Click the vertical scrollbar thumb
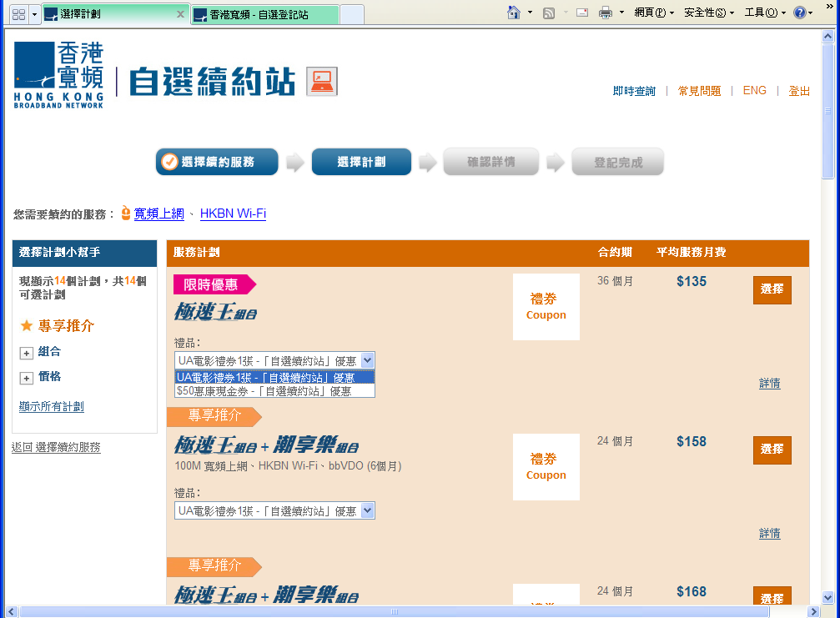840x618 pixels. pos(828,111)
